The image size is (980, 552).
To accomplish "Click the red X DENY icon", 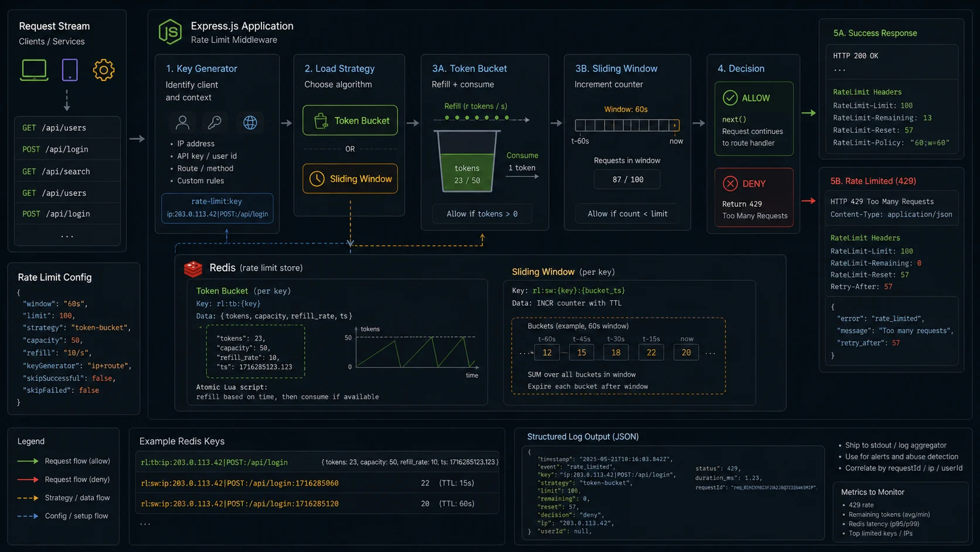I will click(x=730, y=184).
